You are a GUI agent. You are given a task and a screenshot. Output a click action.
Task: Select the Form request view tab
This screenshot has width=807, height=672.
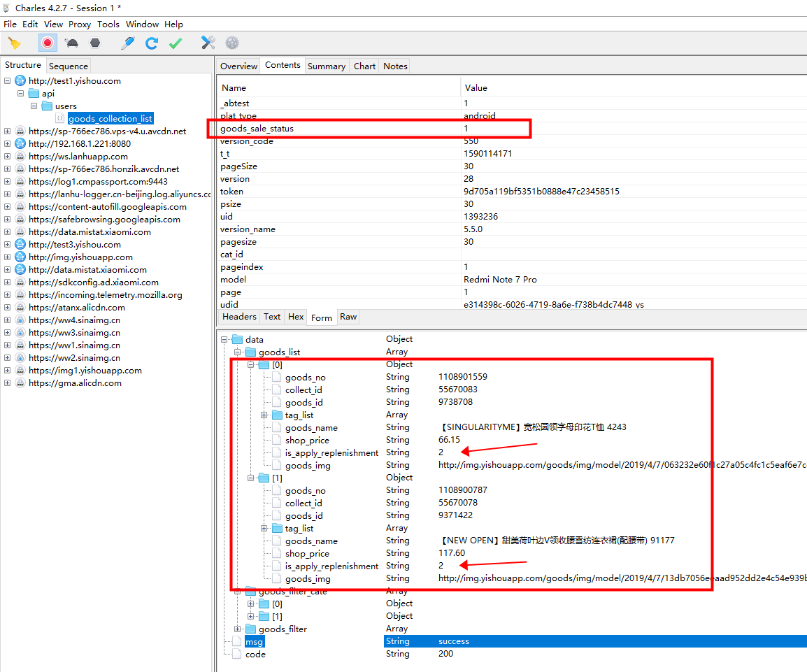pos(322,317)
